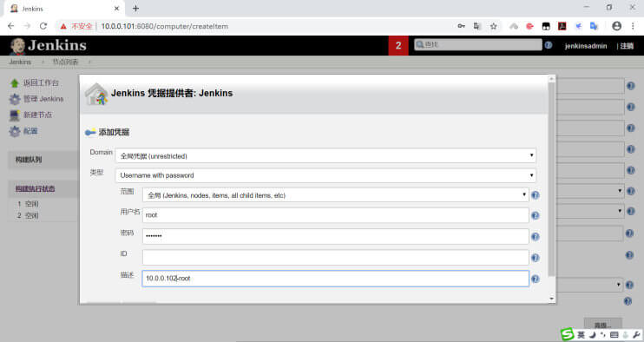Open a new browser tab
Screen dimensions: 644x342
tap(136, 8)
